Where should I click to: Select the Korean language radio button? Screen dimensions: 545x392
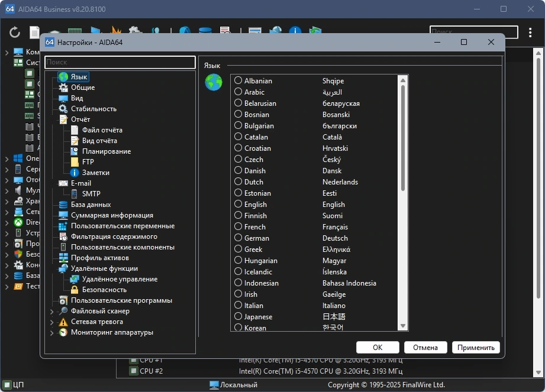tap(238, 327)
